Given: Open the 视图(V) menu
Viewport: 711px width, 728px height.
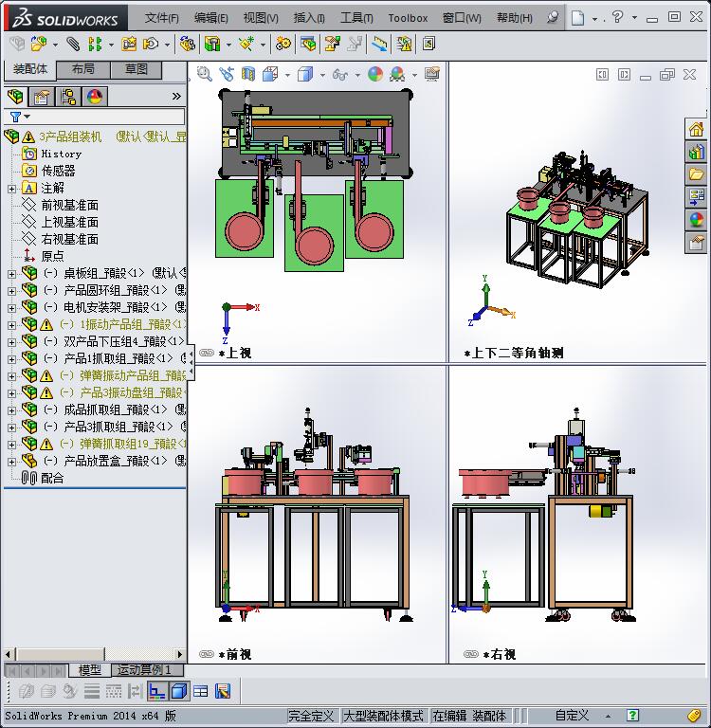Looking at the screenshot, I should pyautogui.click(x=261, y=18).
